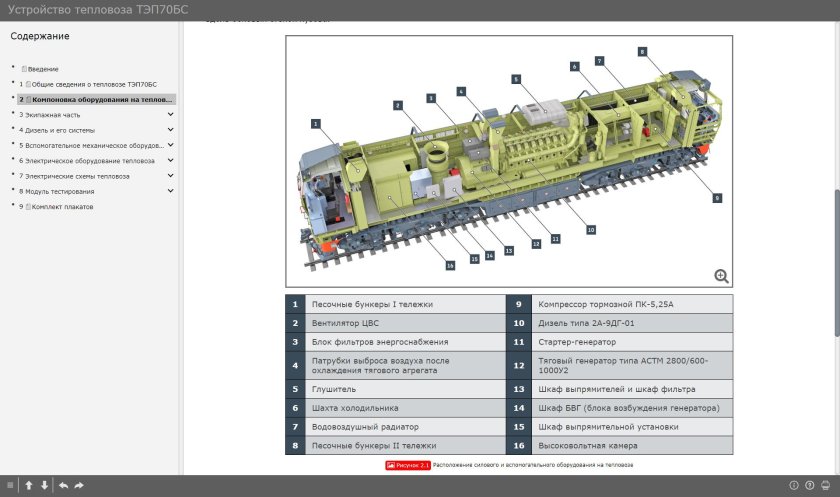Open '9 Комплект плакатов' item
840x497 pixels.
62,206
